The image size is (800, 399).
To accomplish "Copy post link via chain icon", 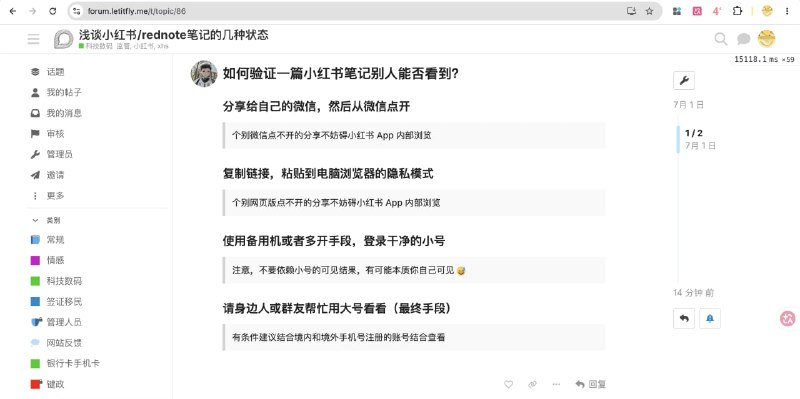I will tap(532, 384).
